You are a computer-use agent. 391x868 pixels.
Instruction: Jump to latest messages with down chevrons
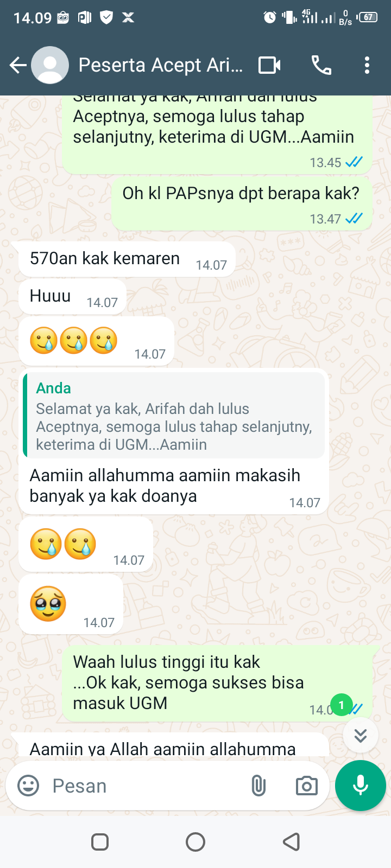361,735
